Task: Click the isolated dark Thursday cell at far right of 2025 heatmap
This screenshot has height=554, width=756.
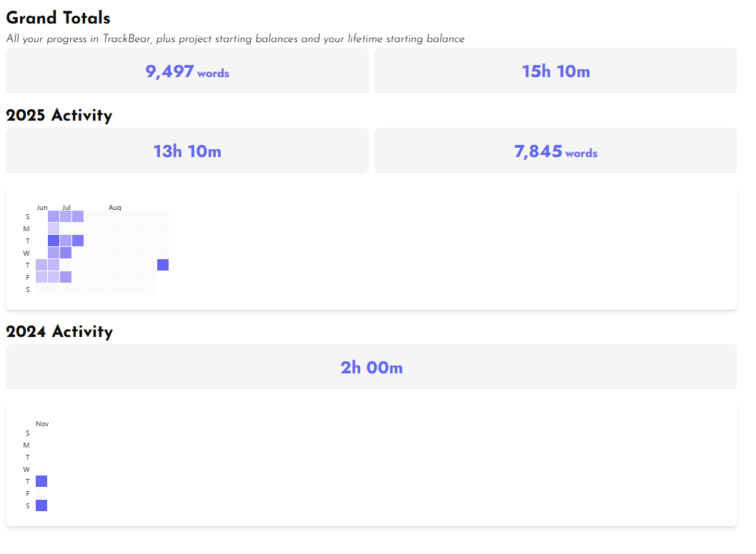Action: tap(163, 265)
